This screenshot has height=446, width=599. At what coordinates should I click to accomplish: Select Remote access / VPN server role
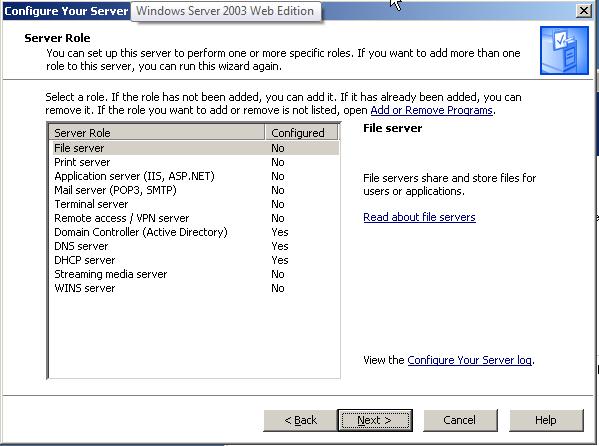[x=195, y=218]
